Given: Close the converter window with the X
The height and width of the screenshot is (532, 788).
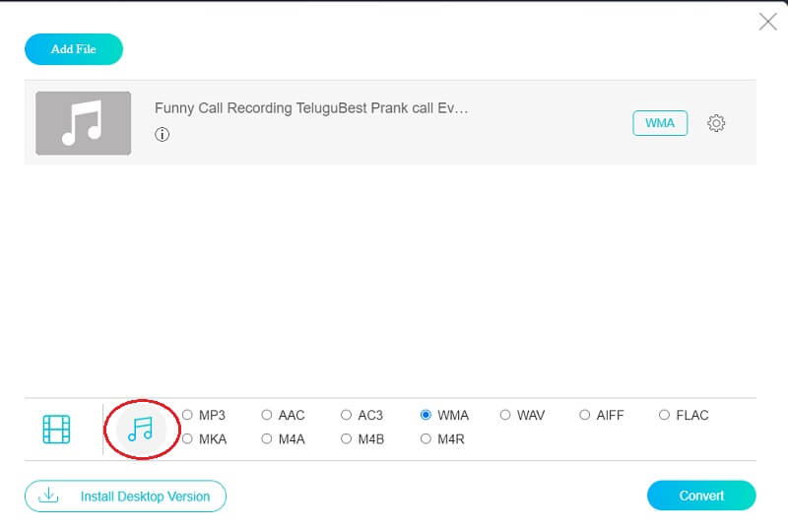Looking at the screenshot, I should pos(767,22).
